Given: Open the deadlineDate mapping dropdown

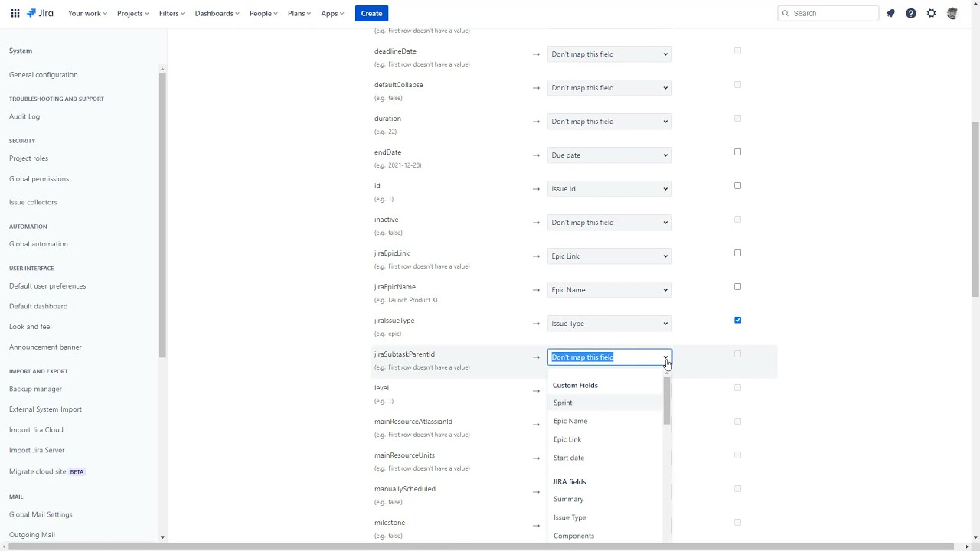Looking at the screenshot, I should coord(609,54).
